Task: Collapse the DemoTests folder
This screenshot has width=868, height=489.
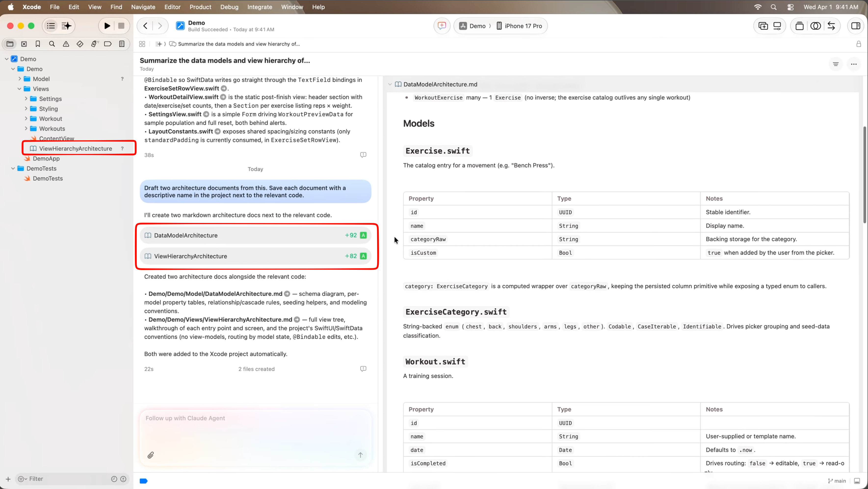Action: tap(13, 168)
